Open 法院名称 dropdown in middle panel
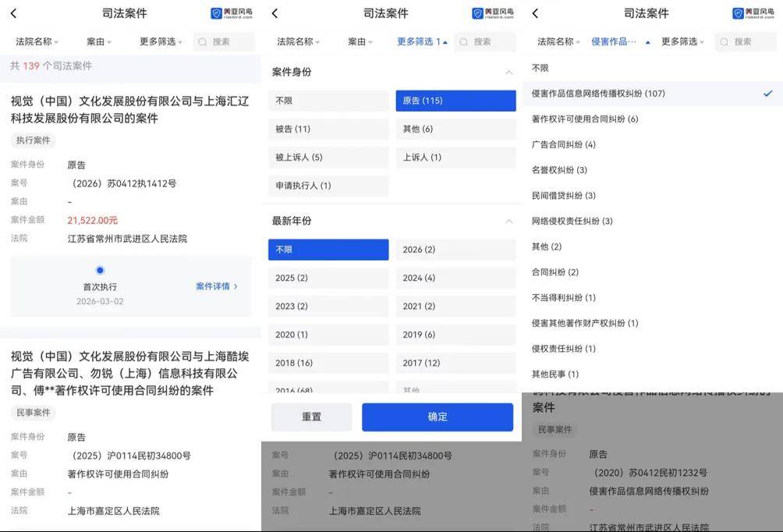The height and width of the screenshot is (532, 783). coord(298,42)
